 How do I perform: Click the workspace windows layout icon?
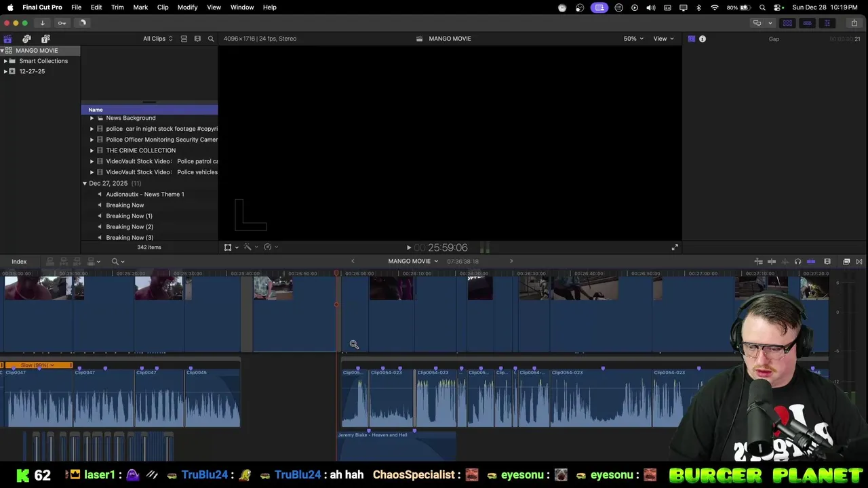pyautogui.click(x=757, y=23)
